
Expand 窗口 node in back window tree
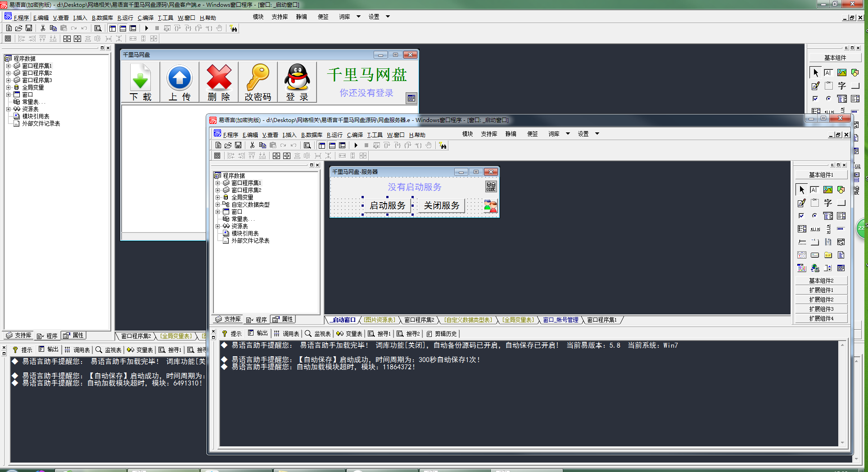coord(8,95)
